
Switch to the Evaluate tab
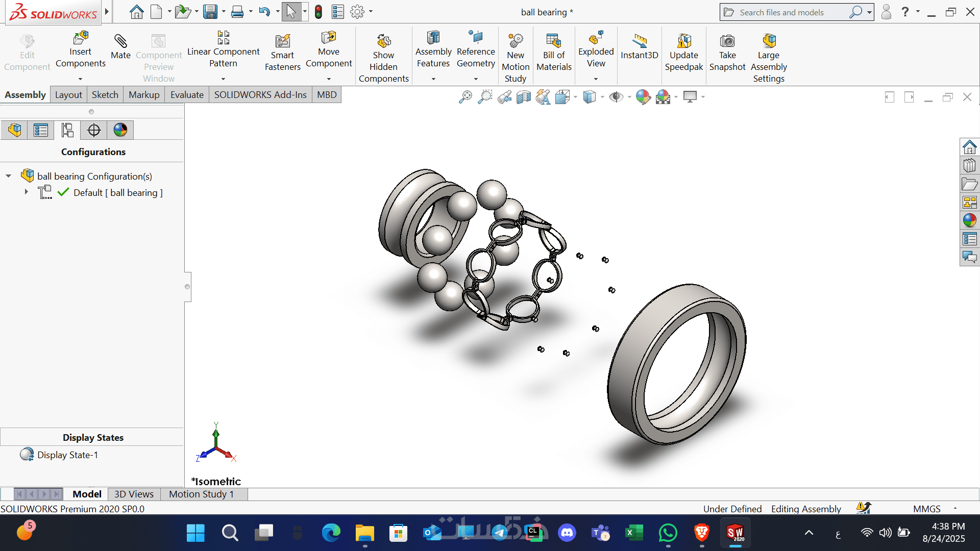(x=187, y=95)
